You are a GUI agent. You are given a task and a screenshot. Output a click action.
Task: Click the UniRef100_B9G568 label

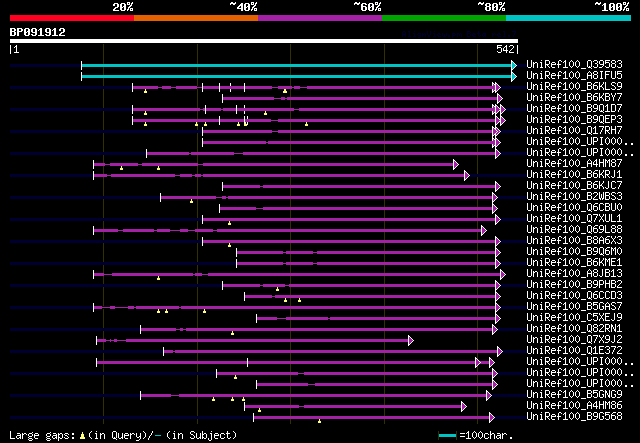coord(574,417)
